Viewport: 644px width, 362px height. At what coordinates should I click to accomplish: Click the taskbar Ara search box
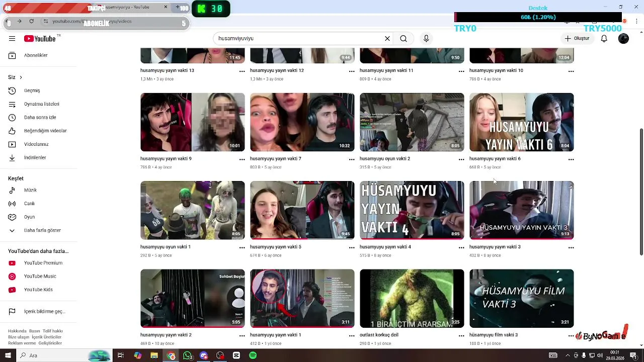(x=64, y=355)
